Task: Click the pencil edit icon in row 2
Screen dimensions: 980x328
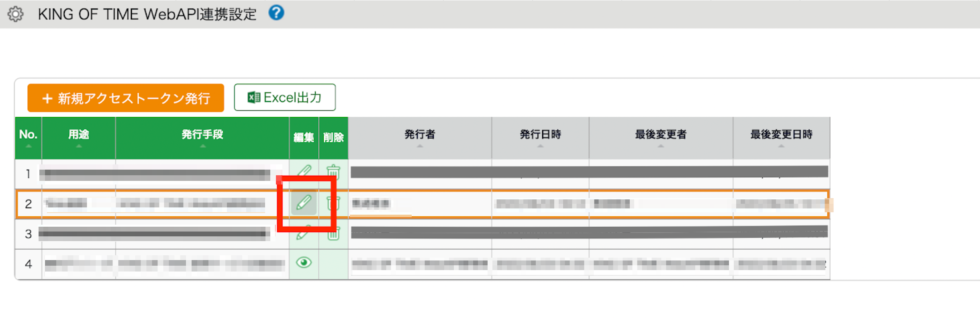Action: click(304, 203)
